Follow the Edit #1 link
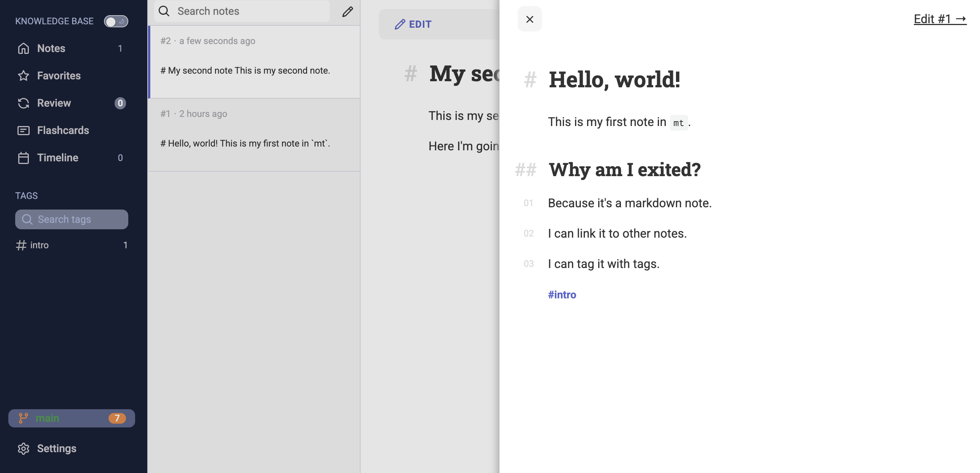 click(x=939, y=19)
